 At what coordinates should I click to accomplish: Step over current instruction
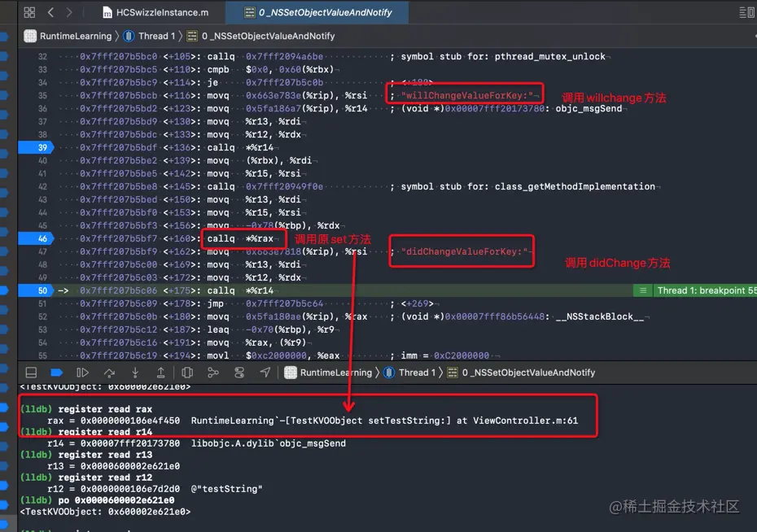click(110, 373)
